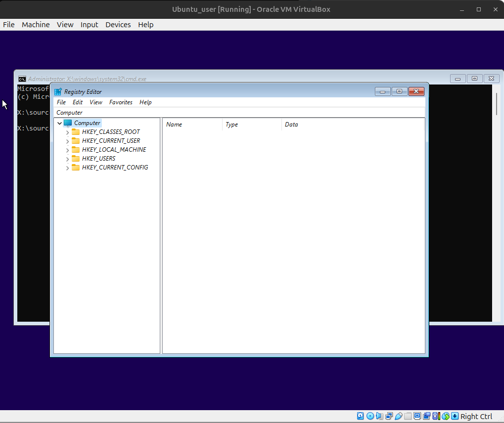This screenshot has height=423, width=504.
Task: Select the HKEY_CLASSES_ROOT tree label
Action: [111, 132]
